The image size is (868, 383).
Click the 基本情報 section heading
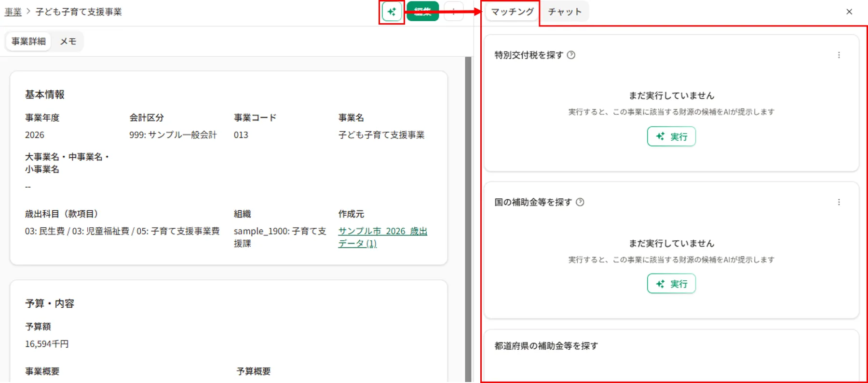[45, 95]
